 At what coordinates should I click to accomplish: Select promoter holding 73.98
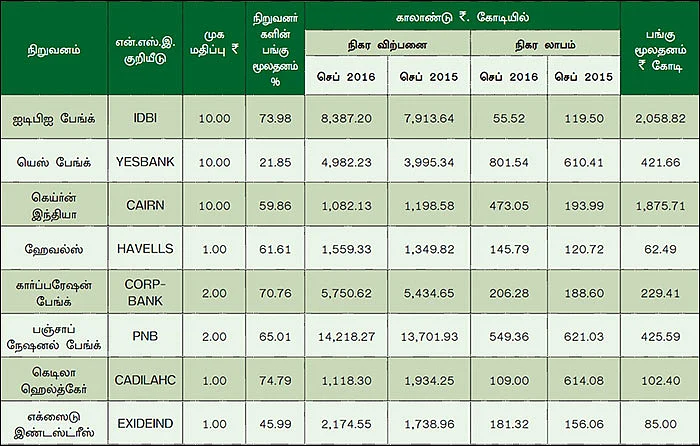coord(275,118)
